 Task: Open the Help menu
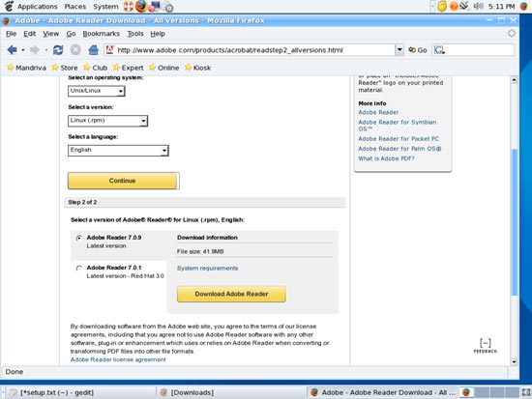(x=158, y=34)
